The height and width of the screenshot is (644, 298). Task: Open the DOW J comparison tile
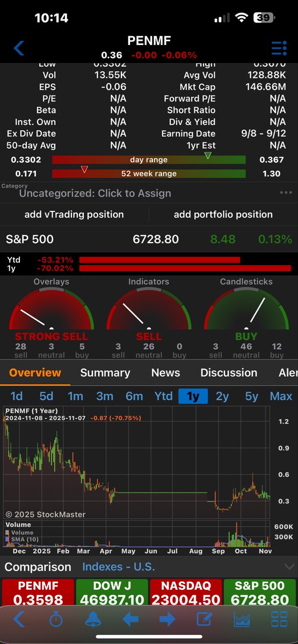(x=111, y=592)
